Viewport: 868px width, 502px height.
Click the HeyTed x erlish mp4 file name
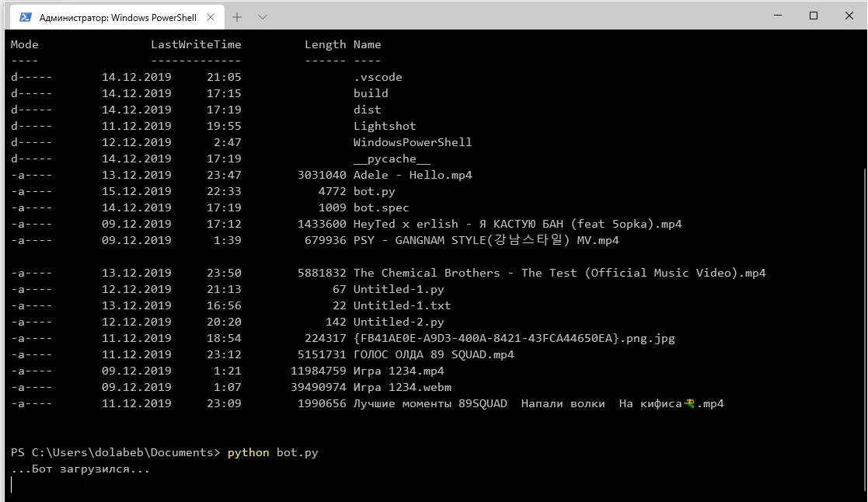coord(518,224)
